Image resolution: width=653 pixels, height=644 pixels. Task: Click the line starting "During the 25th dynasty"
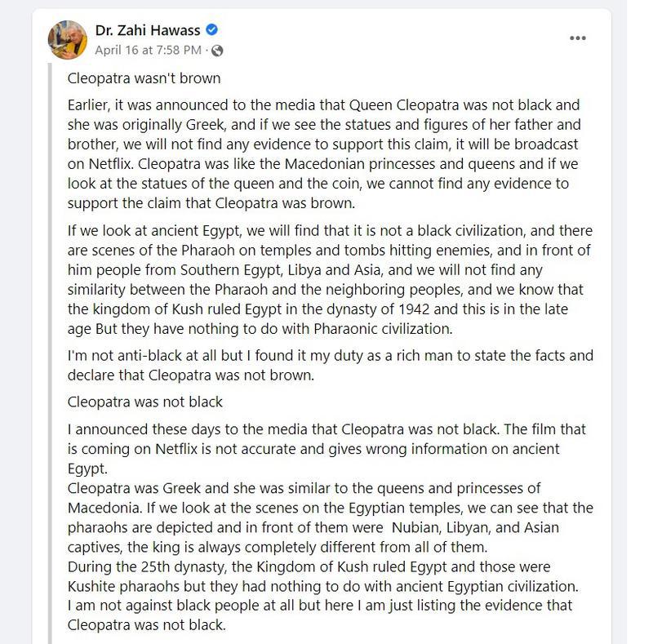pos(309,566)
